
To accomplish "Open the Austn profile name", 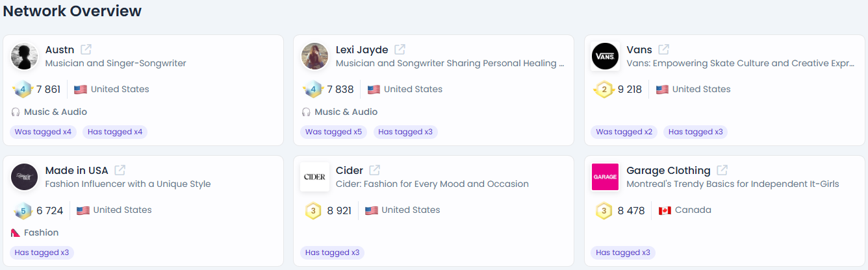I will coord(60,49).
